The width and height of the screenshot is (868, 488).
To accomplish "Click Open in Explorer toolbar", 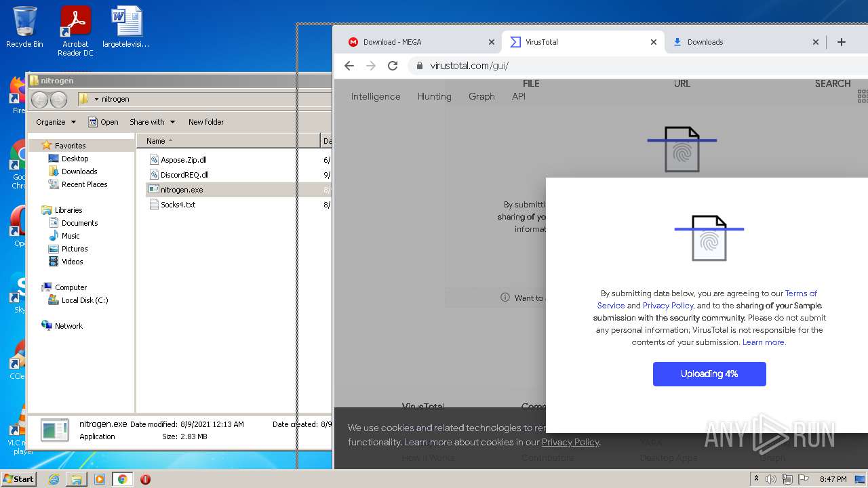I will (103, 122).
